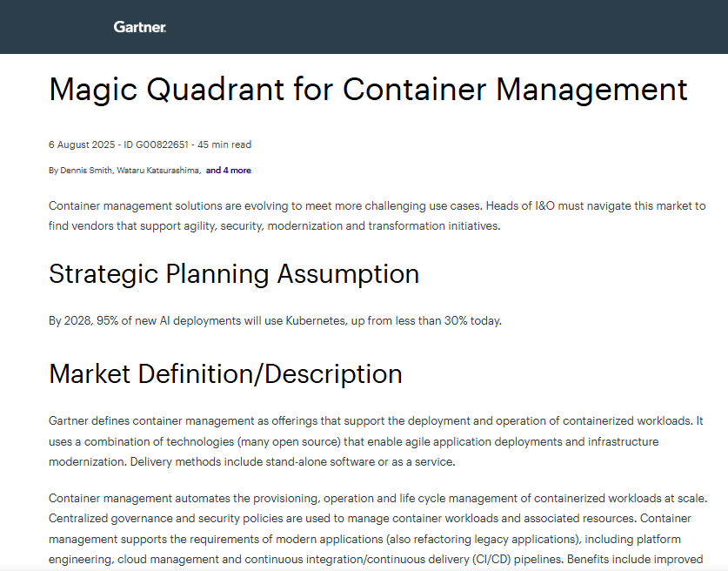Click the Strategic Planning Assumption heading

point(234,274)
